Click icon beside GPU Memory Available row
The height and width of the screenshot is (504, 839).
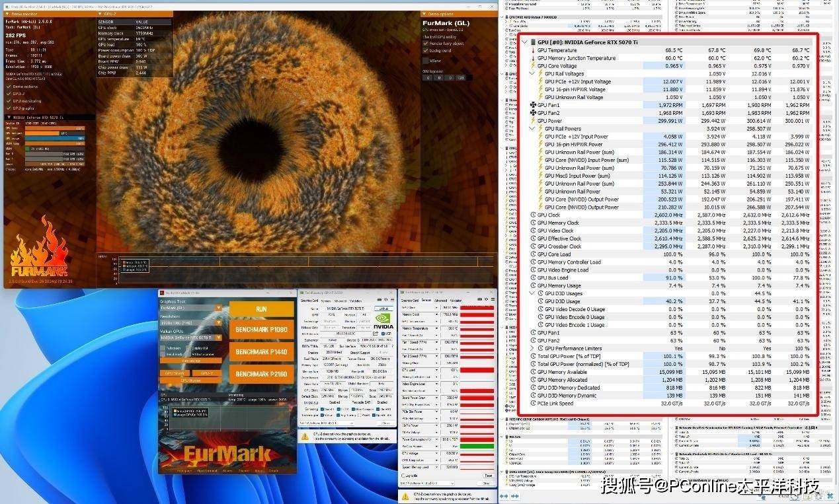point(533,372)
